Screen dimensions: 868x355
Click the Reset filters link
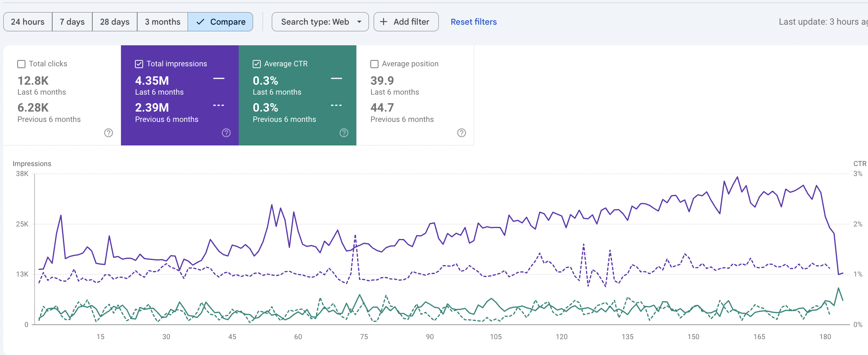(473, 22)
